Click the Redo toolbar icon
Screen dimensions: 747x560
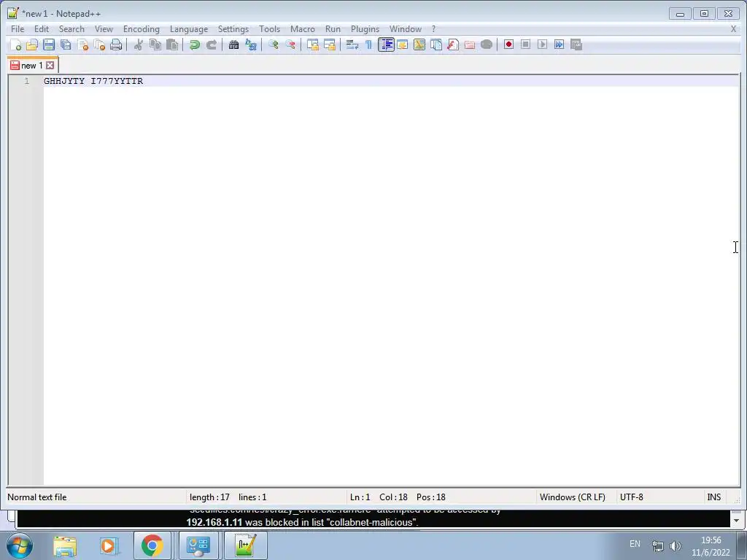click(212, 44)
